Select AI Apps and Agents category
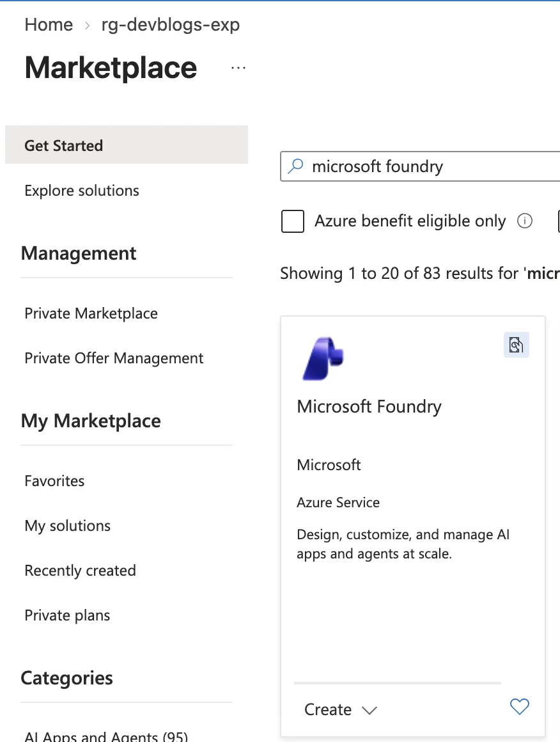The height and width of the screenshot is (742, 560). (x=106, y=736)
